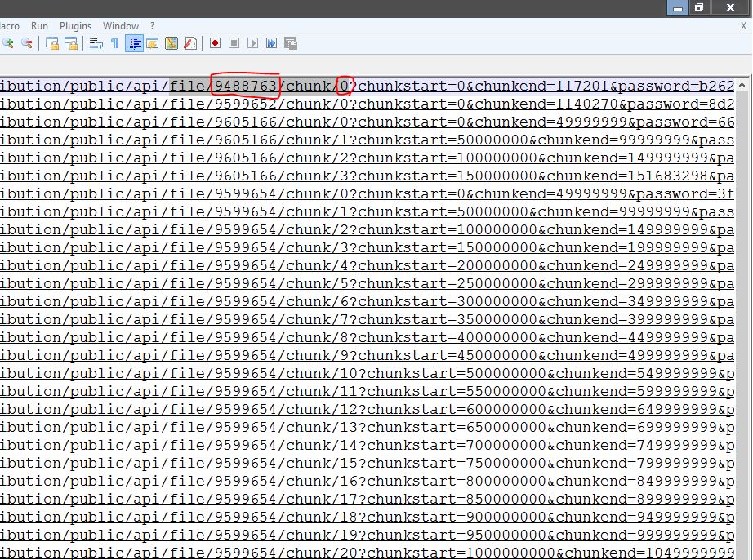Click the line with chunk/15 chunkstart=750000000
The width and height of the screenshot is (753, 560).
368,464
